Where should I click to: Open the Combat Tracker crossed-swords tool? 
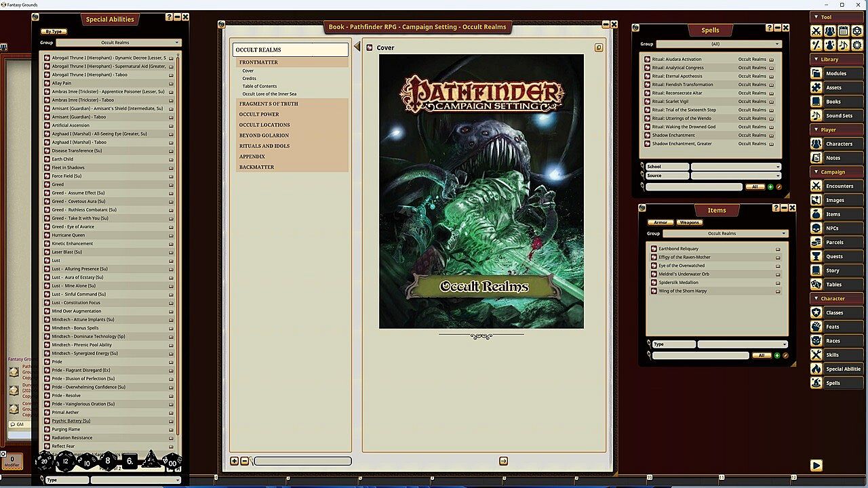coord(816,31)
